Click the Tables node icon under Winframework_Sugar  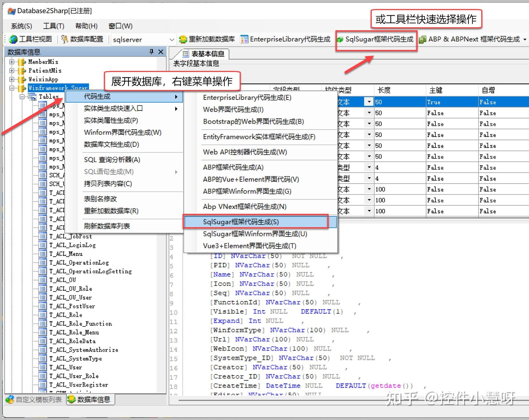coord(32,97)
